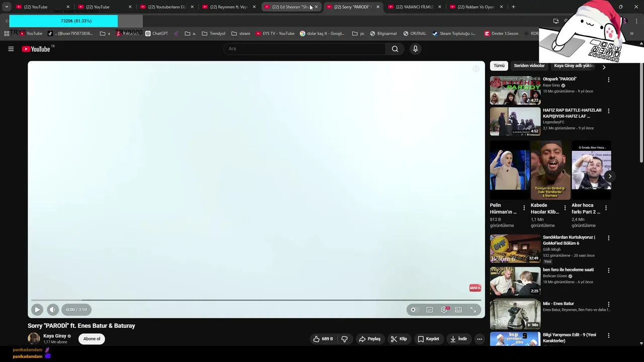Start voice search with the microphone icon
This screenshot has height=362, width=644.
[x=415, y=49]
